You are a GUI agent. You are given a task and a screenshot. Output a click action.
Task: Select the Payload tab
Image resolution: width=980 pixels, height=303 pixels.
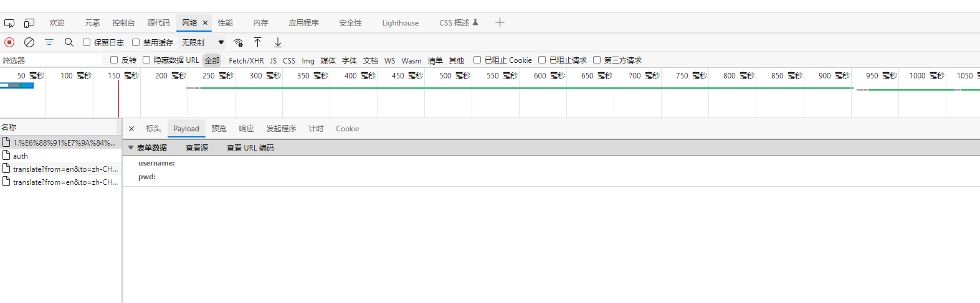pyautogui.click(x=186, y=129)
